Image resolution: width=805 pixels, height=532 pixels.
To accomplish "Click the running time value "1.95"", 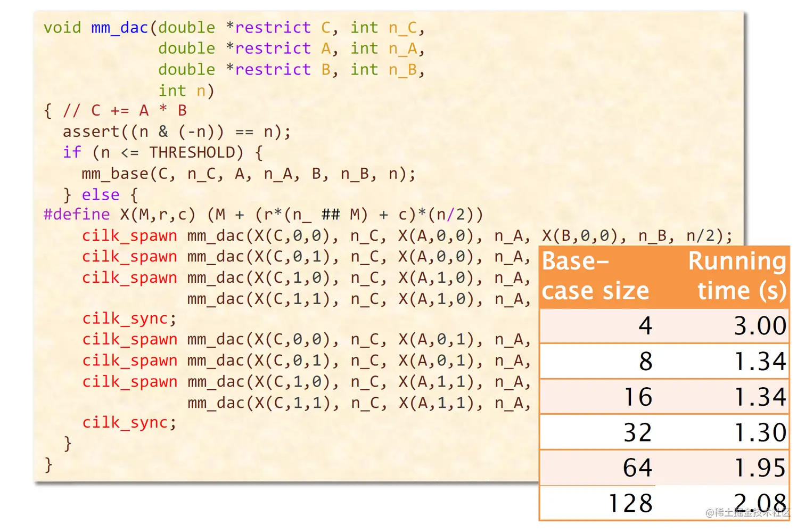I will [760, 468].
